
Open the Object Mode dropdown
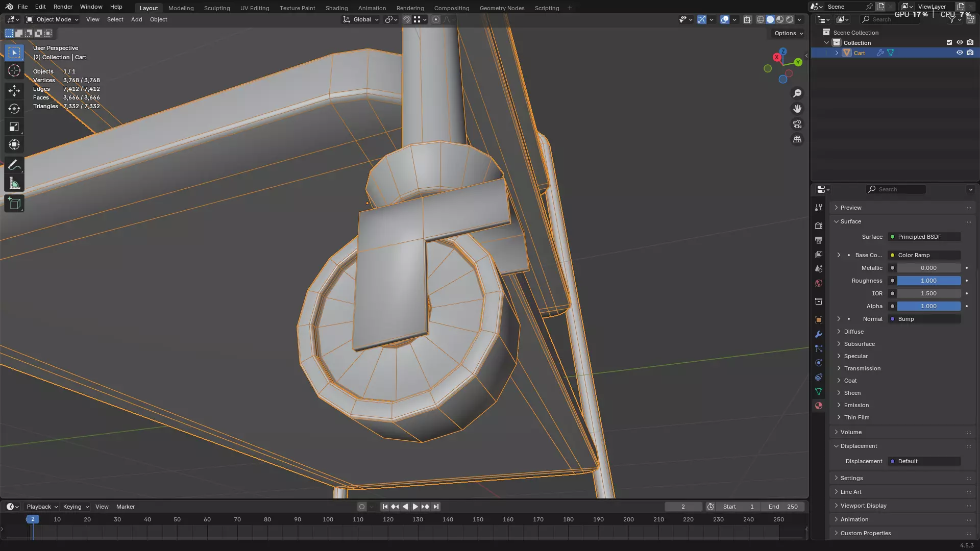[x=53, y=19]
